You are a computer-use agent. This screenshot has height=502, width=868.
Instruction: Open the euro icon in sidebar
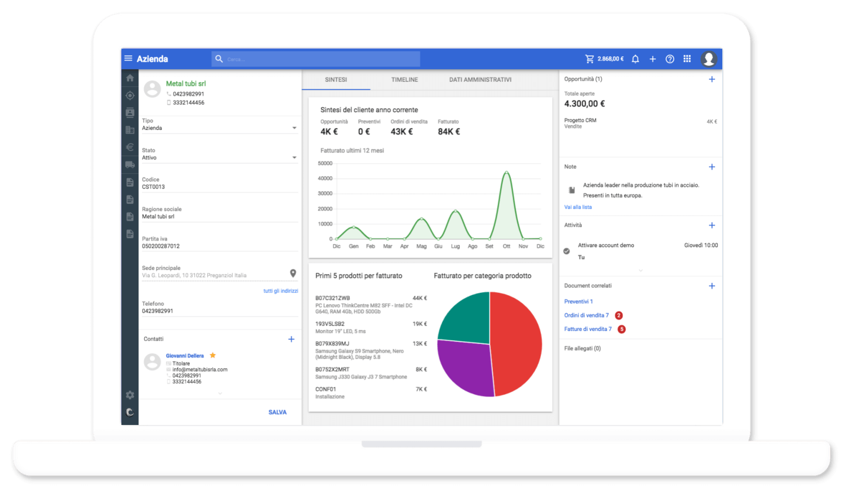pos(130,147)
